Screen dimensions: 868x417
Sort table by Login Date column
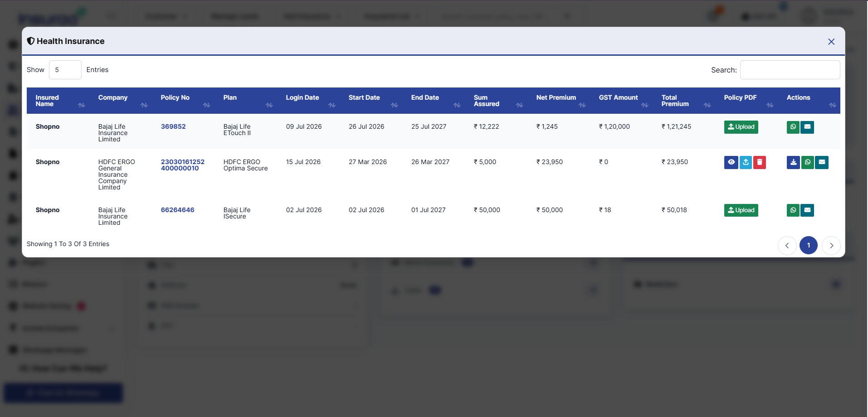(x=308, y=101)
